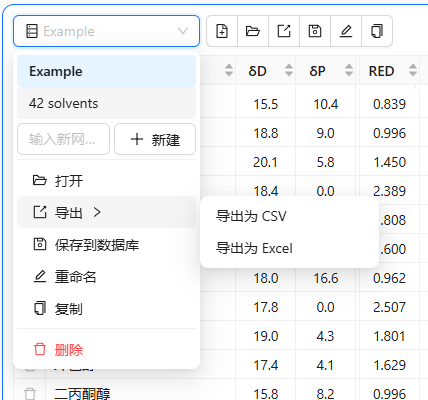Click the δD value 17.4
The width and height of the screenshot is (428, 400).
(x=266, y=365)
